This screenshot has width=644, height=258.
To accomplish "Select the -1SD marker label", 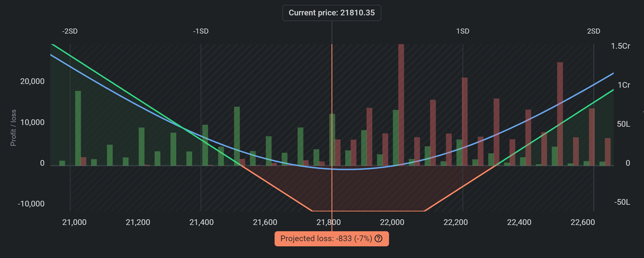I will [x=201, y=31].
